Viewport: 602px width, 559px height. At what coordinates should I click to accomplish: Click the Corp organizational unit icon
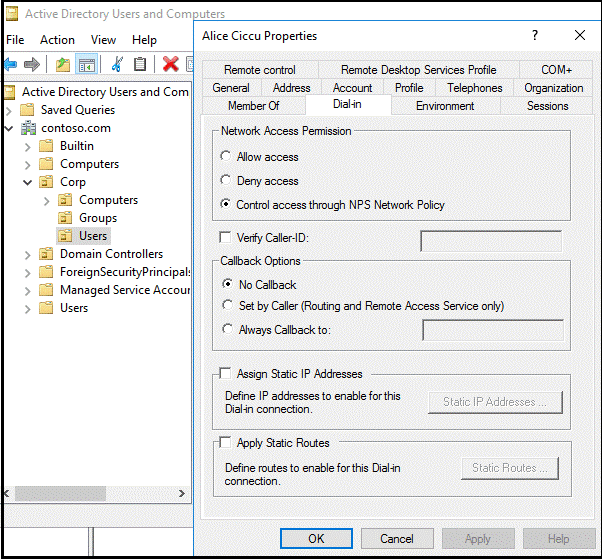[46, 182]
